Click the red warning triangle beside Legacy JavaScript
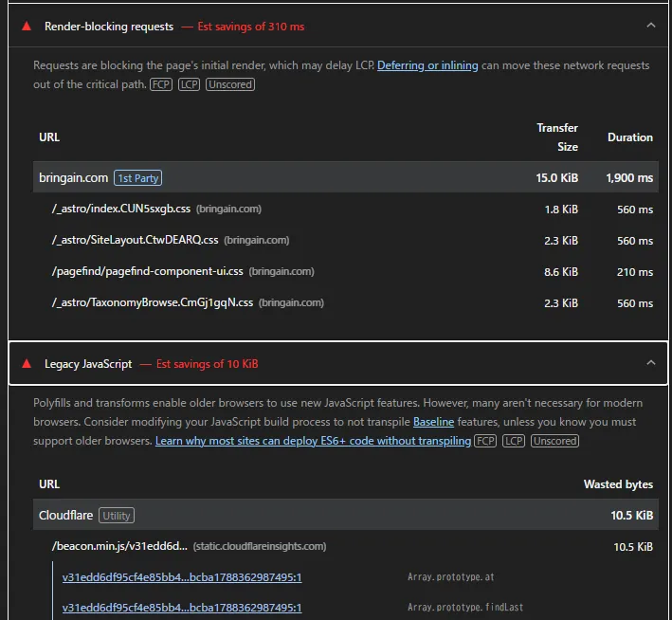 click(27, 364)
